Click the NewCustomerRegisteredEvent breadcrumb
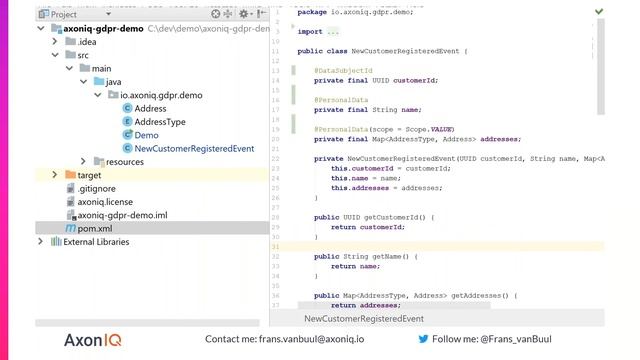Viewport: 640px width, 360px height. (364, 318)
